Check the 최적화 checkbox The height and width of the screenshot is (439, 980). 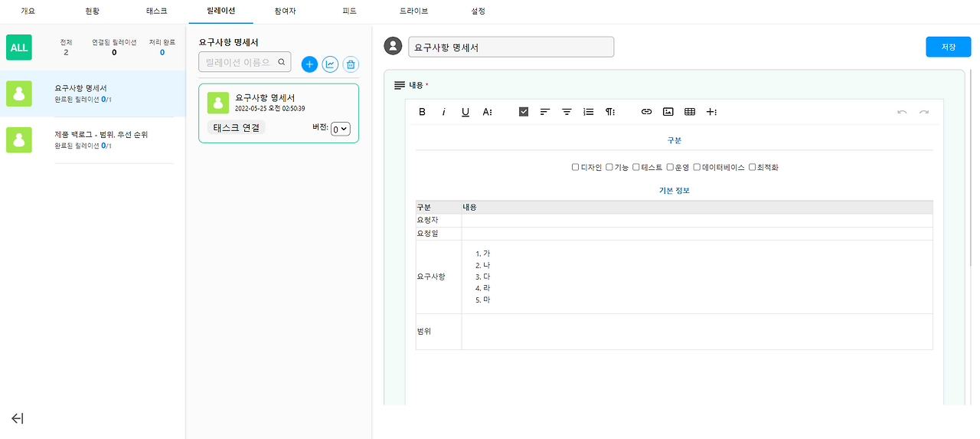[753, 167]
